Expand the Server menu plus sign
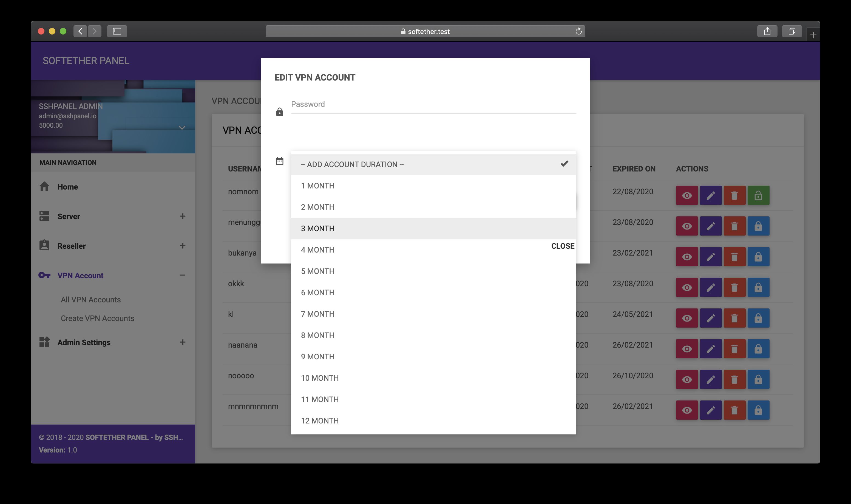Screen dimensions: 851x504 coord(183,216)
